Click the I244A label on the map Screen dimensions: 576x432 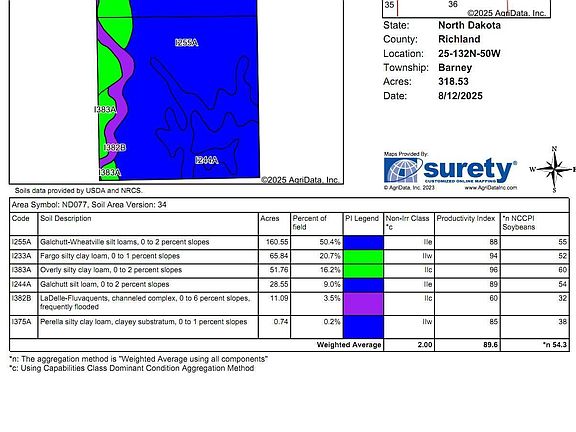(206, 160)
